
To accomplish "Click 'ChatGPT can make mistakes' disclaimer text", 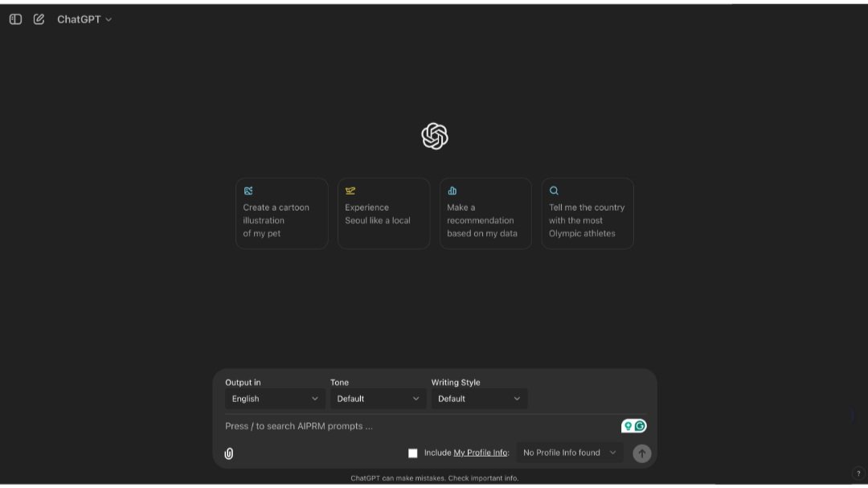I will (x=435, y=478).
